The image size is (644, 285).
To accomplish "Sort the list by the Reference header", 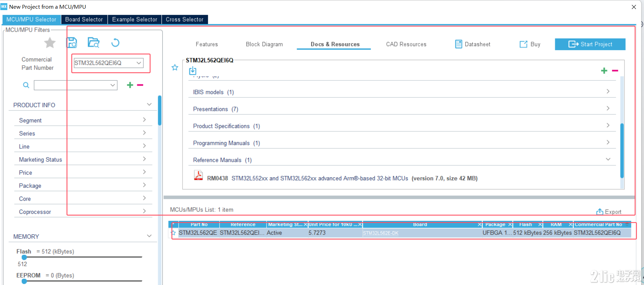I will (x=243, y=225).
